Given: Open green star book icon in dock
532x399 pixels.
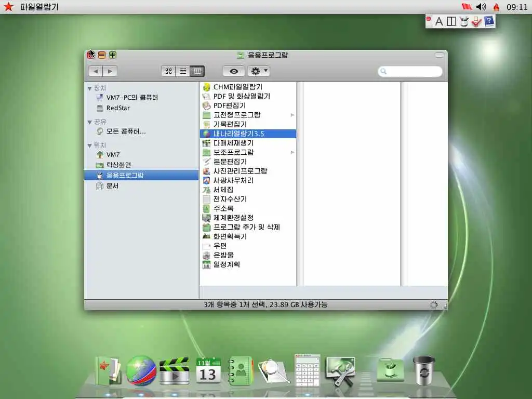Looking at the screenshot, I should click(x=108, y=370).
